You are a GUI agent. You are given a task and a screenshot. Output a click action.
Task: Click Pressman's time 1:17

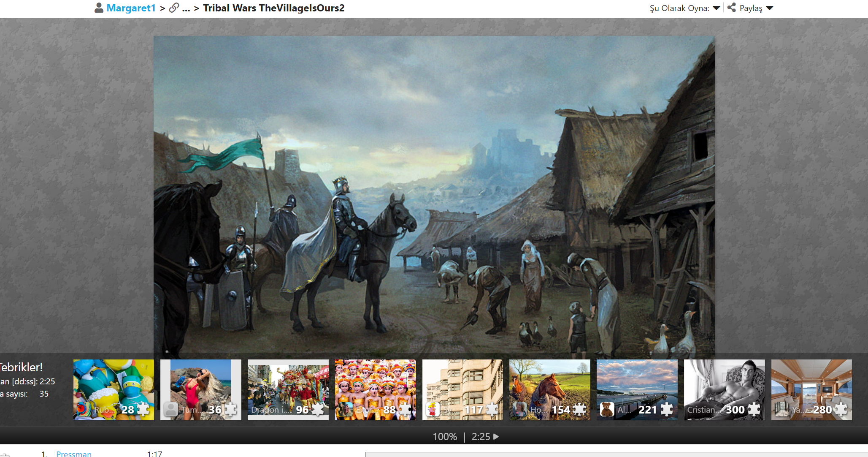pos(154,454)
